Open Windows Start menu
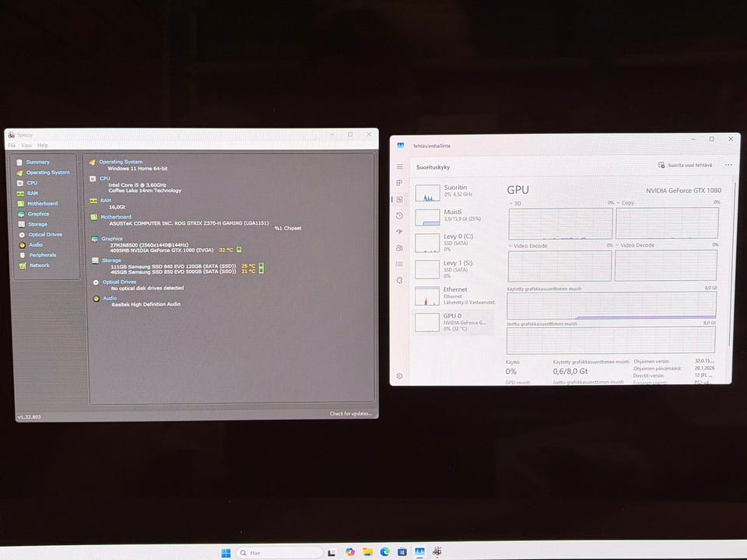This screenshot has height=560, width=747. click(x=226, y=553)
